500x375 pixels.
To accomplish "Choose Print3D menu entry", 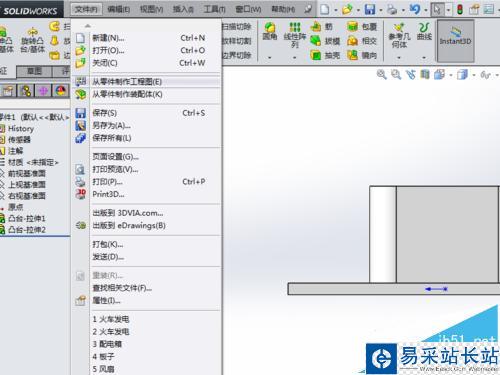I will 147,194.
